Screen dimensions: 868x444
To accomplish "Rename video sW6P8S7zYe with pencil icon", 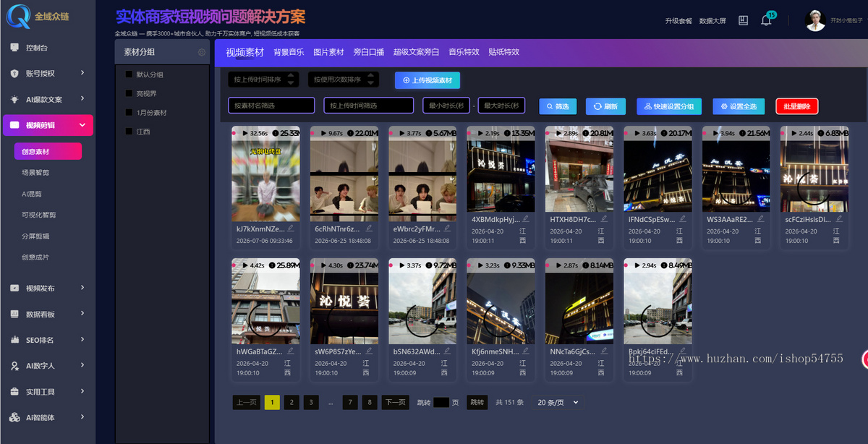I will 368,350.
